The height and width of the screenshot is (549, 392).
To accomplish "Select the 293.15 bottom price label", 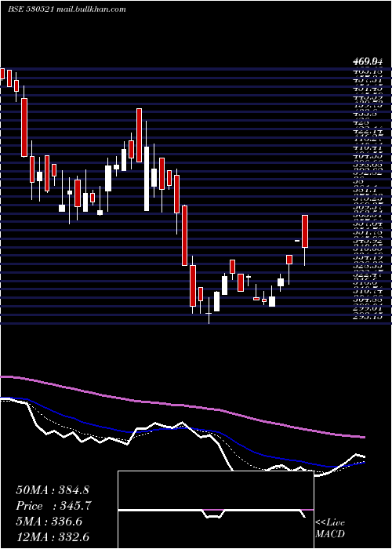I will pyautogui.click(x=368, y=317).
